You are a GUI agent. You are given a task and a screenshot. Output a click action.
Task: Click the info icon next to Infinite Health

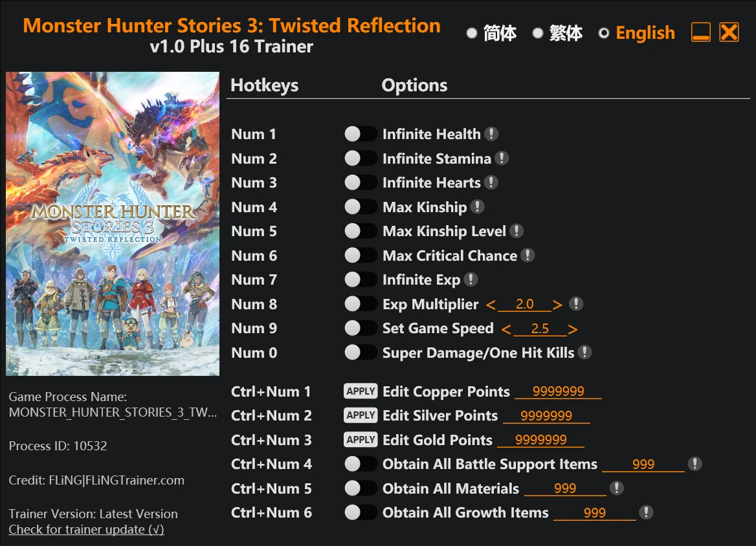[491, 134]
